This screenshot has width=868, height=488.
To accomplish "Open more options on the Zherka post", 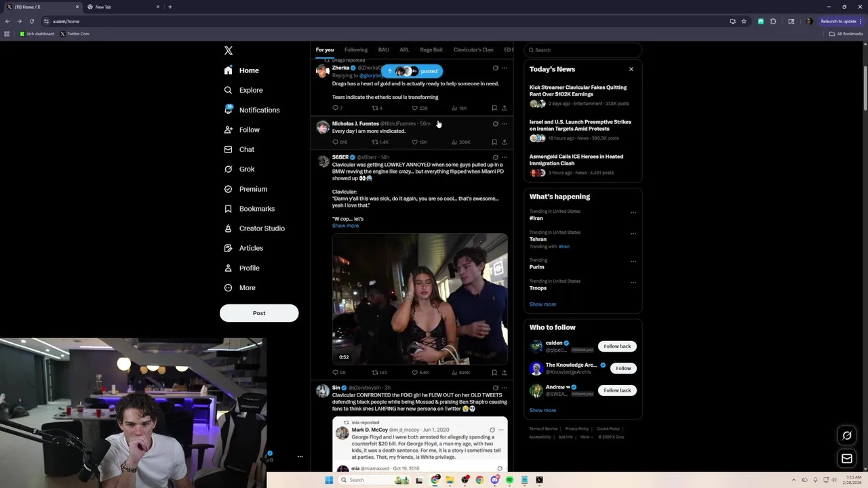I will [504, 68].
